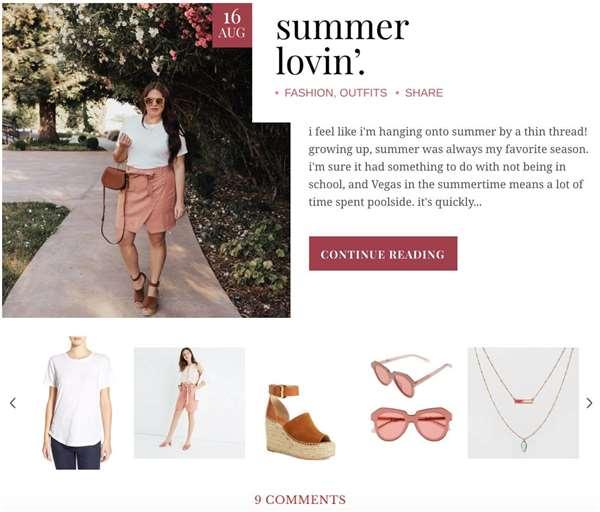Open the white t-shirt product thumbnail
The width and height of the screenshot is (600, 512).
(77, 403)
